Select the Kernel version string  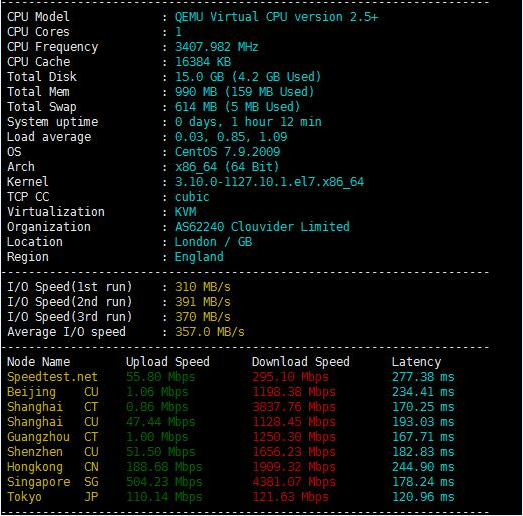point(269,182)
